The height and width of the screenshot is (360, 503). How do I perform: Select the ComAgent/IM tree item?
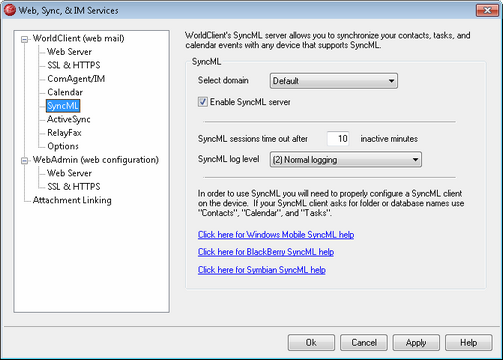[x=76, y=79]
